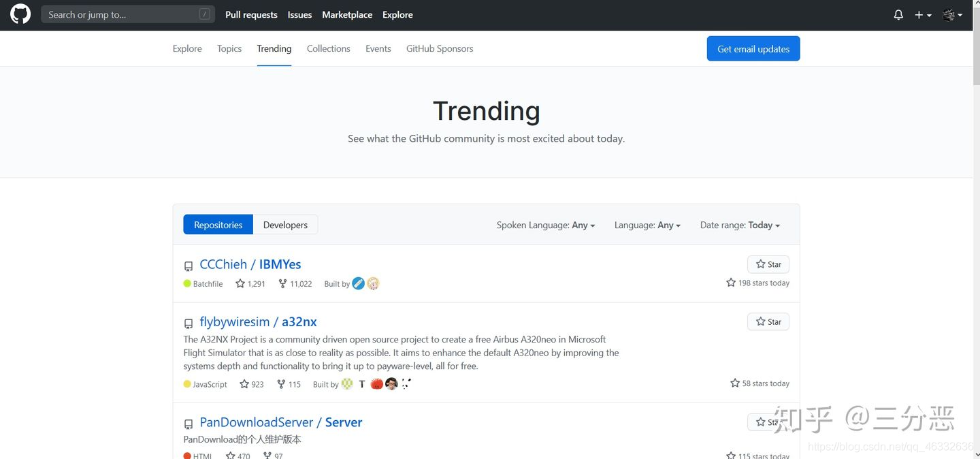The height and width of the screenshot is (459, 980).
Task: Click the 198 stars today text
Action: (757, 283)
